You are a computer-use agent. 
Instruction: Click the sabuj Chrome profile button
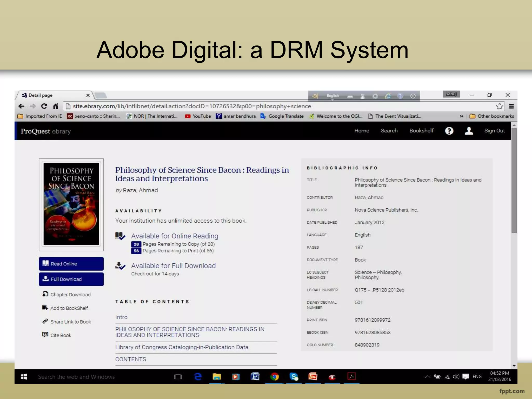pos(451,94)
